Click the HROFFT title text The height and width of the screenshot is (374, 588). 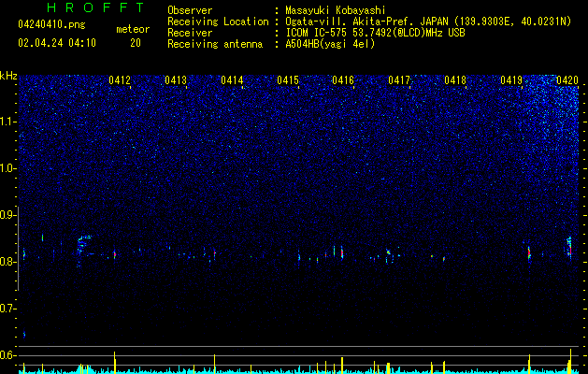pos(96,7)
